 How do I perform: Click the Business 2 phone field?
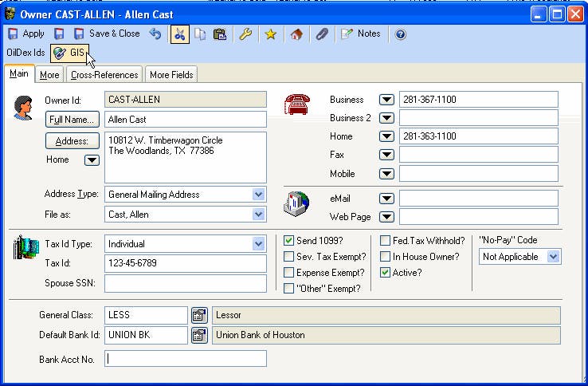479,118
